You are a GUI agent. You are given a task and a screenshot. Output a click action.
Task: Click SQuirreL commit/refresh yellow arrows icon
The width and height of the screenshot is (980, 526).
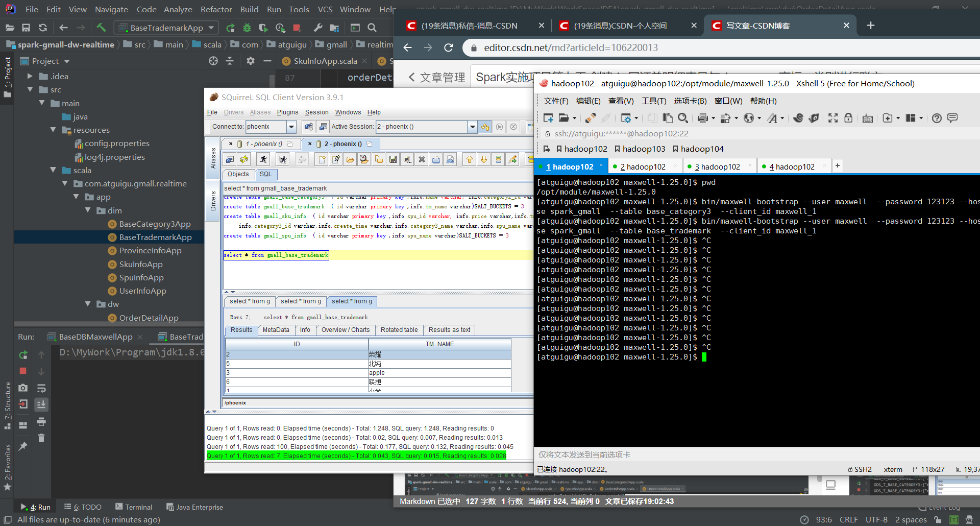244,159
